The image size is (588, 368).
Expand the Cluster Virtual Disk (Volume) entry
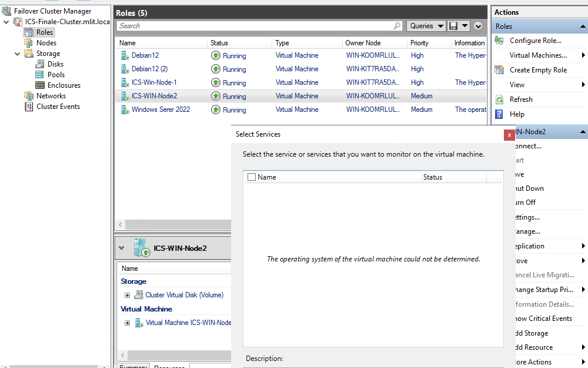click(128, 294)
